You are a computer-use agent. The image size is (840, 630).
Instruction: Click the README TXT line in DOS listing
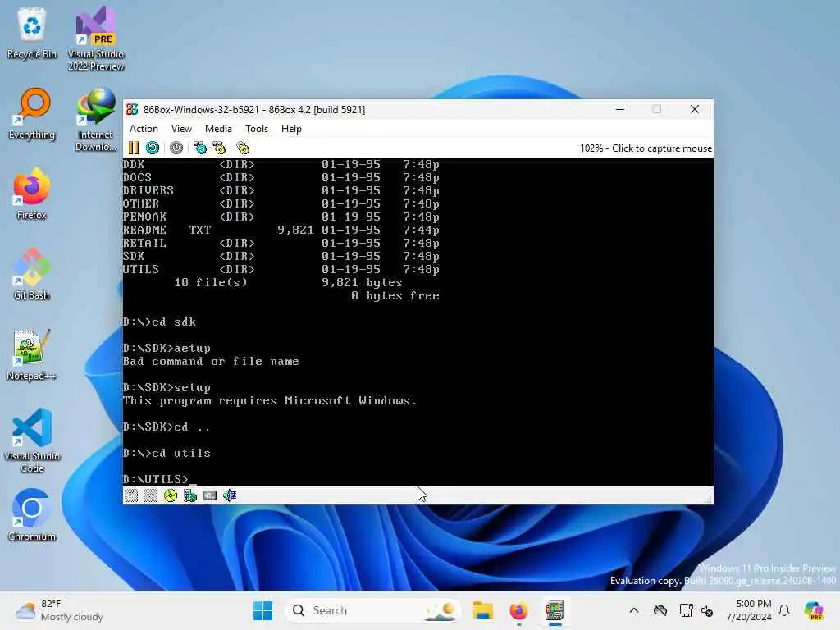(281, 230)
